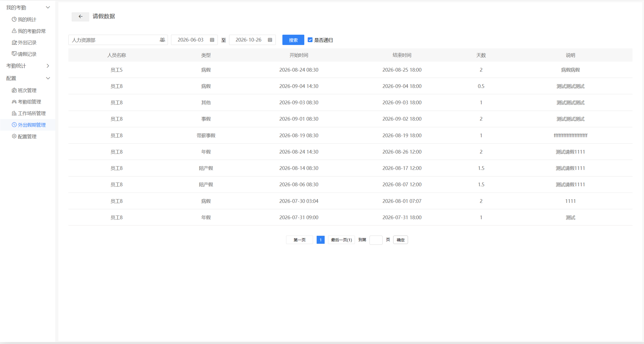
Task: Click the back arrow beside 请假数据
Action: (80, 16)
